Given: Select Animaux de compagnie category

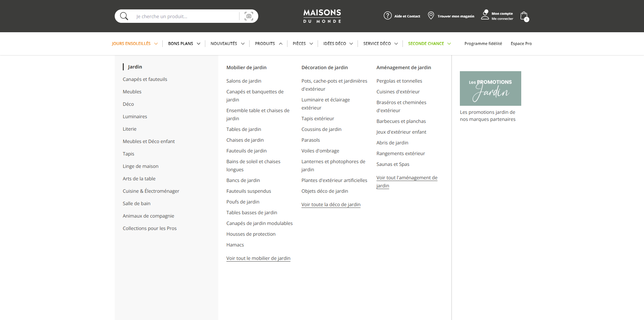Looking at the screenshot, I should (149, 216).
